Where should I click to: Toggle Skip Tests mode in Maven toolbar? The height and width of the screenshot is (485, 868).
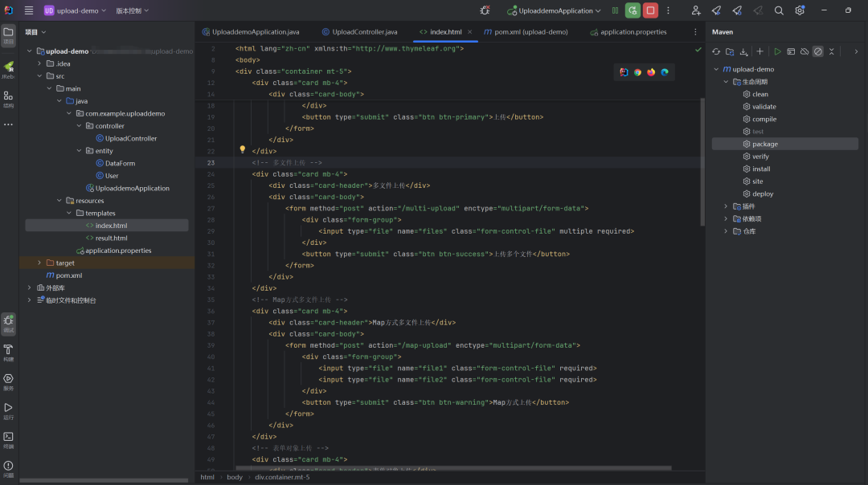click(x=818, y=51)
